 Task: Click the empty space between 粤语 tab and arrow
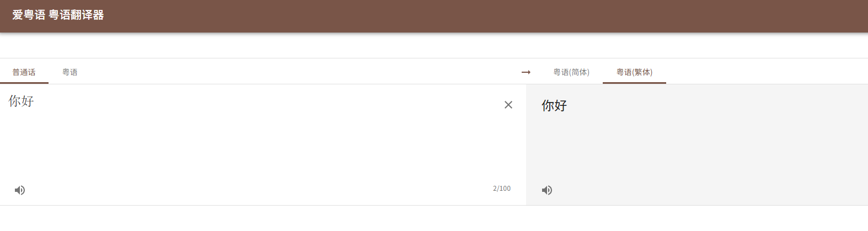point(298,72)
